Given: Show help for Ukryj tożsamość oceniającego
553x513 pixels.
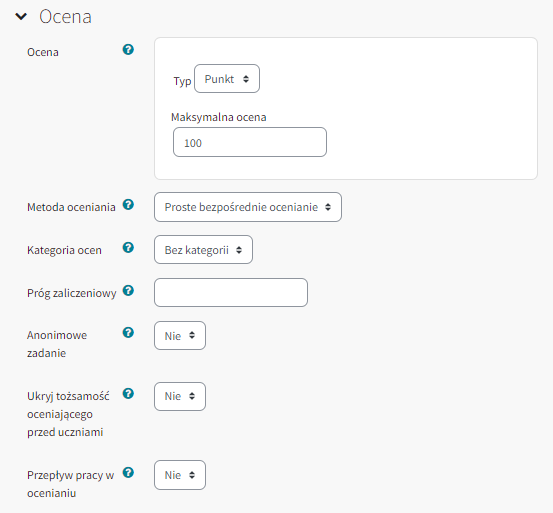Looking at the screenshot, I should pyautogui.click(x=128, y=393).
